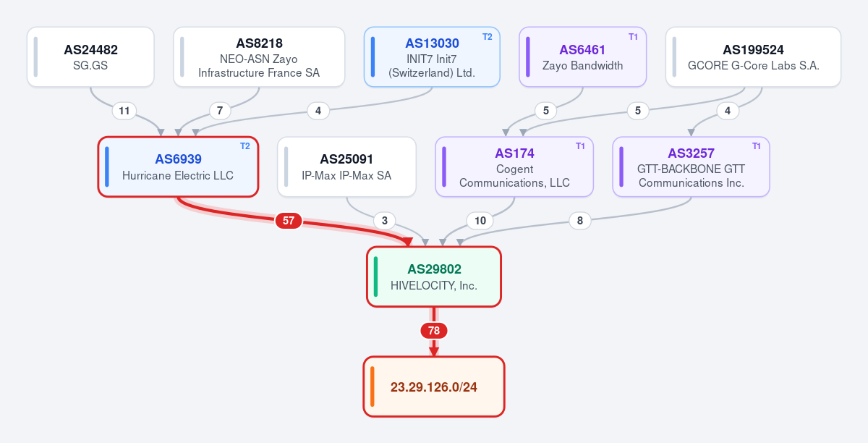The width and height of the screenshot is (868, 443).
Task: Click the T2 tag on AS13030
Action: pyautogui.click(x=487, y=36)
